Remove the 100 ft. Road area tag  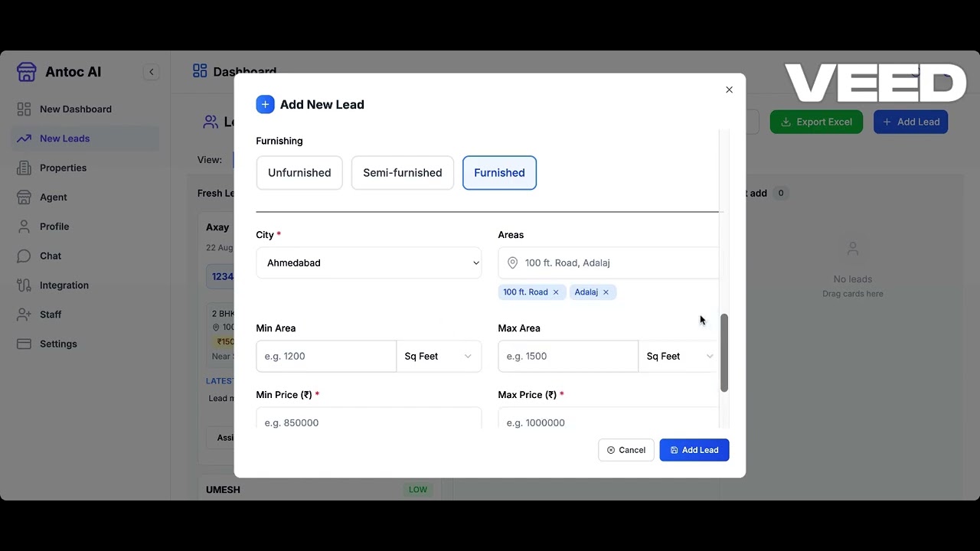tap(556, 292)
